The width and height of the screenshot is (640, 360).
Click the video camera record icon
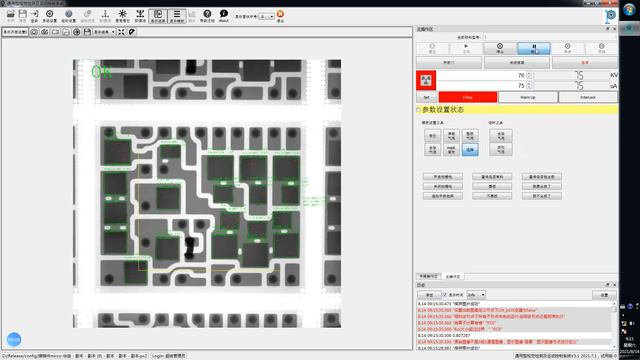click(44, 32)
